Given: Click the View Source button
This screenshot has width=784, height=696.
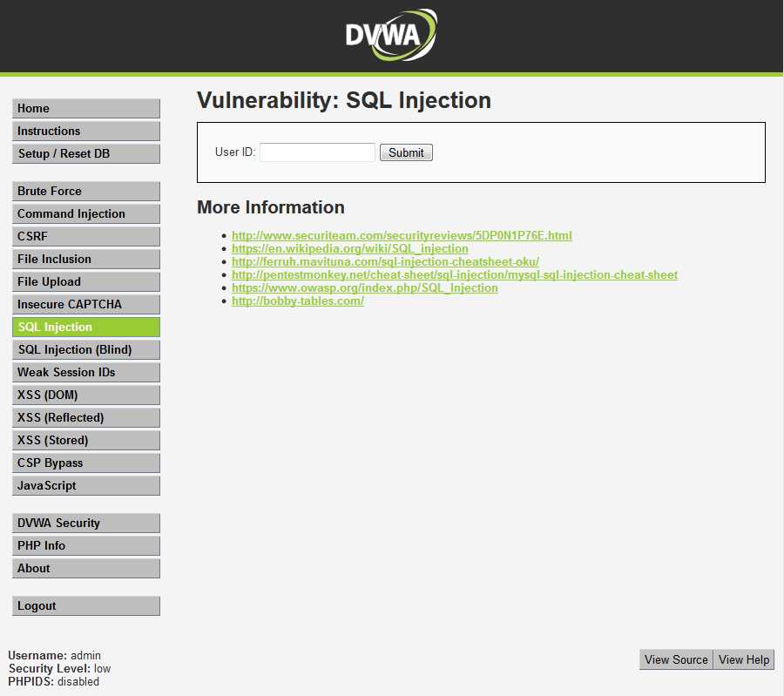Looking at the screenshot, I should [676, 659].
